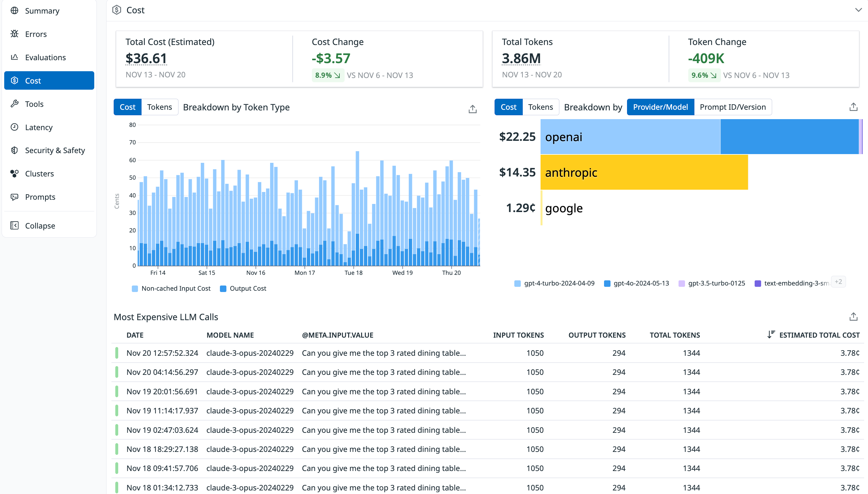Click export icon for provider breakdown chart
The height and width of the screenshot is (494, 868).
pos(853,107)
